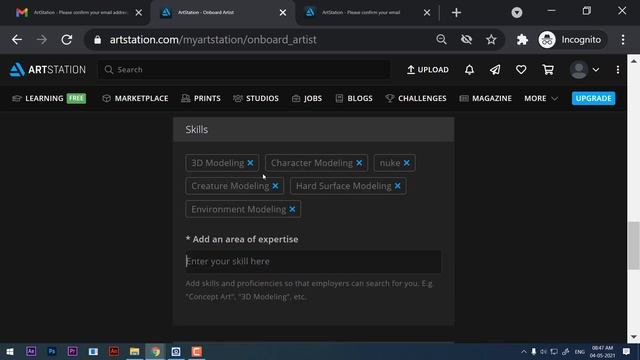Click the scrollbar down arrow
This screenshot has width=640, height=360.
click(x=633, y=337)
